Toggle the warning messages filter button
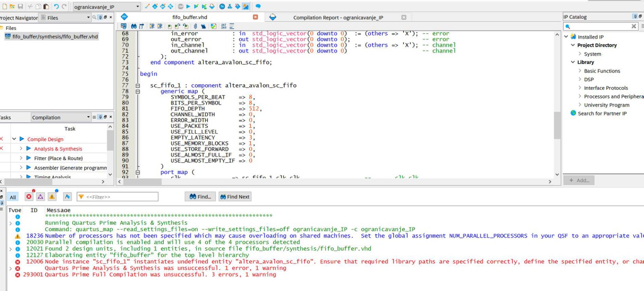 click(x=52, y=197)
